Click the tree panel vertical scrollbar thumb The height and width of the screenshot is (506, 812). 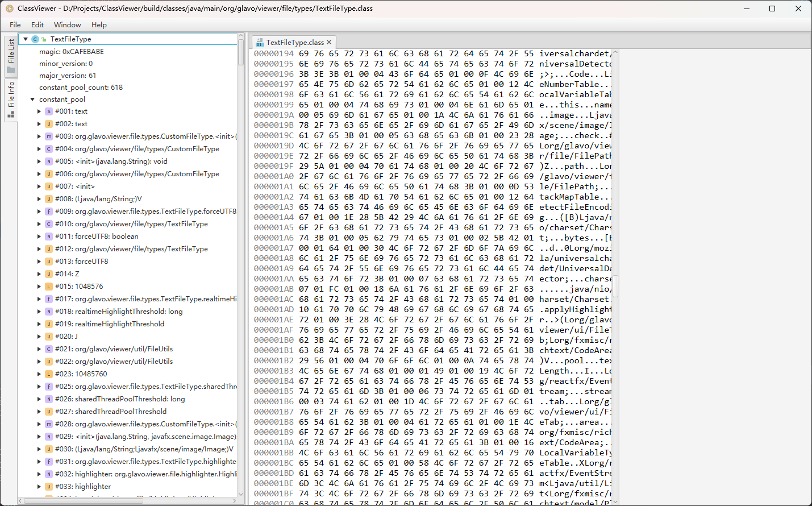coord(241,52)
